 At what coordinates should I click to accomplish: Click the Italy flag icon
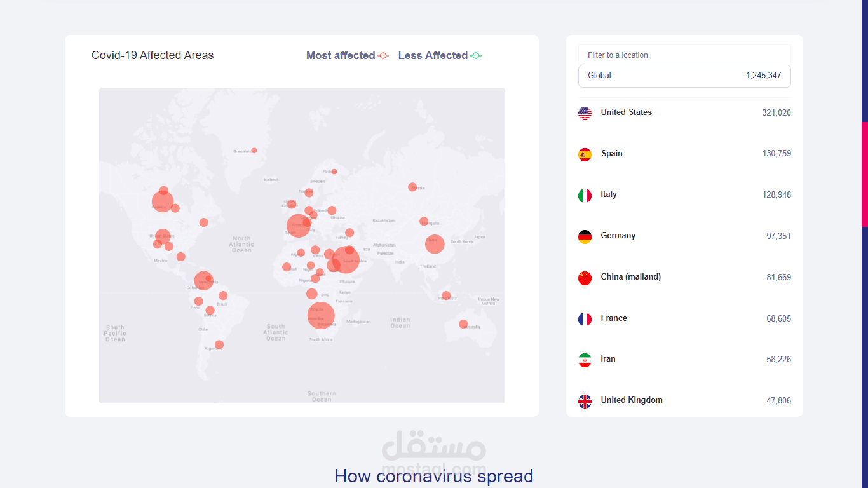click(x=585, y=195)
